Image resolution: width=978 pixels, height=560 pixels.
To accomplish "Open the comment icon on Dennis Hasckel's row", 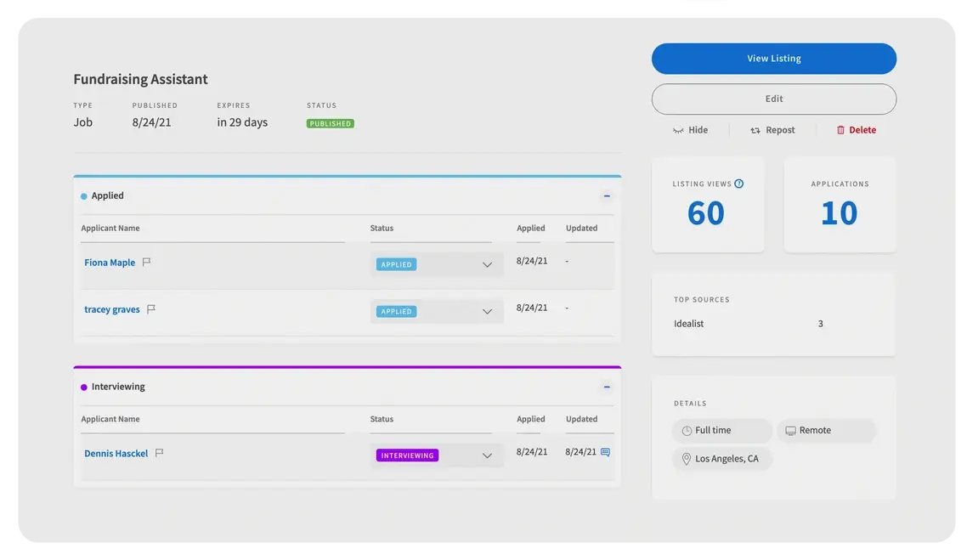I will (x=605, y=452).
